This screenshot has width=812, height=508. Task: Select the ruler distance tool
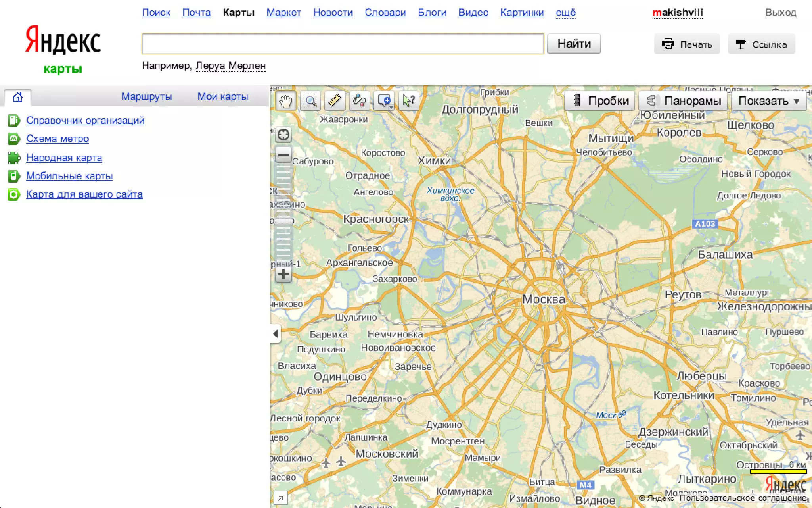(335, 101)
